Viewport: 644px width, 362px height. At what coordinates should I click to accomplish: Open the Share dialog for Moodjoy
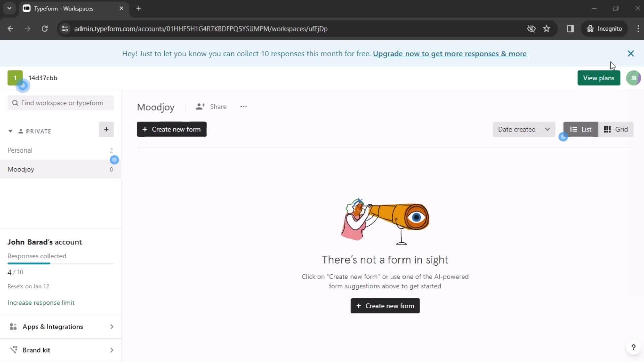point(211,107)
